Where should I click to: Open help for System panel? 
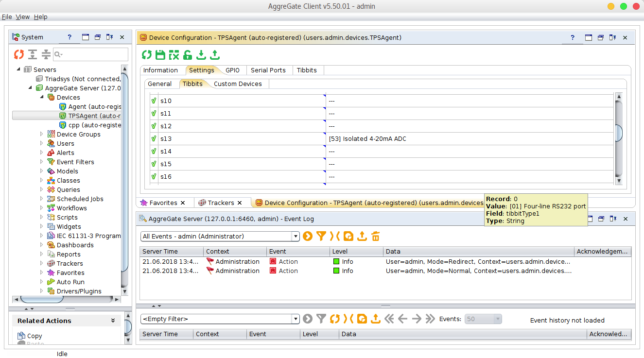70,37
